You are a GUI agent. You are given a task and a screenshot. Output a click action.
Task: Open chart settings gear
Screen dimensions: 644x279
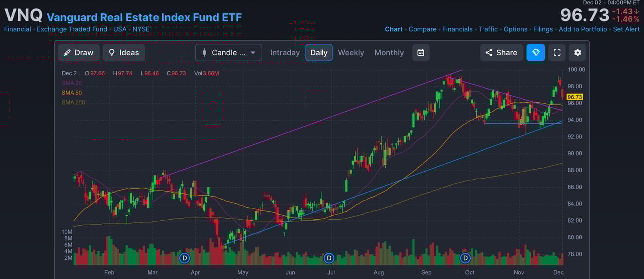point(578,53)
